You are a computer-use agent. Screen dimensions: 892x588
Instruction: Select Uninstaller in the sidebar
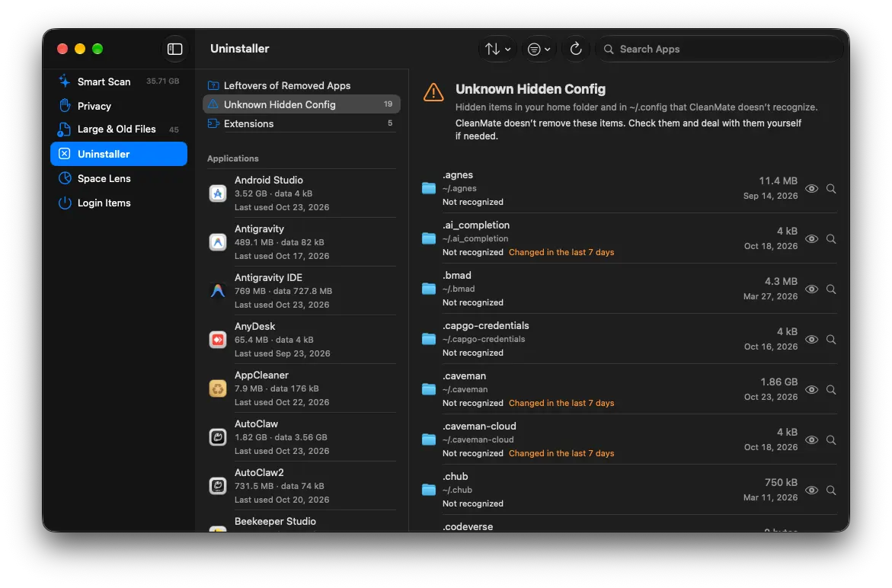119,154
